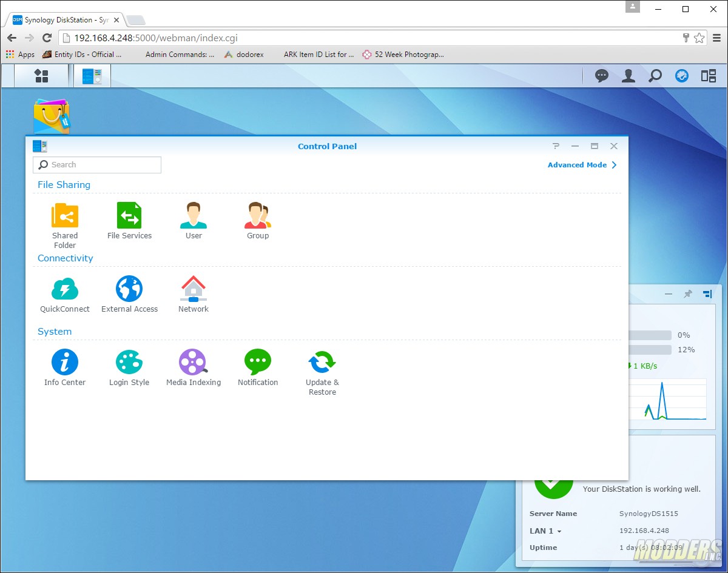Click the File Sharing section heading
Screen dimensions: 728x573
[64, 185]
